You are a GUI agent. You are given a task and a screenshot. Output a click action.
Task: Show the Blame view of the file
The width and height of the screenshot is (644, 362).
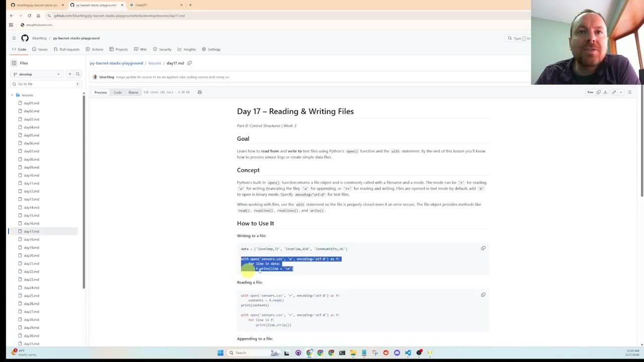133,92
